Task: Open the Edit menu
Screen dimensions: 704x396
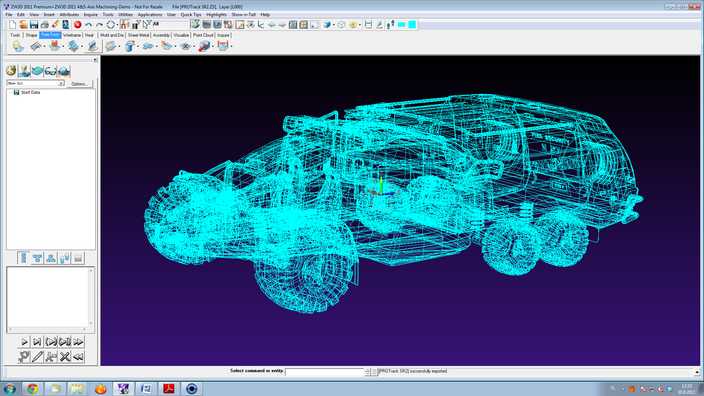Action: [x=21, y=15]
